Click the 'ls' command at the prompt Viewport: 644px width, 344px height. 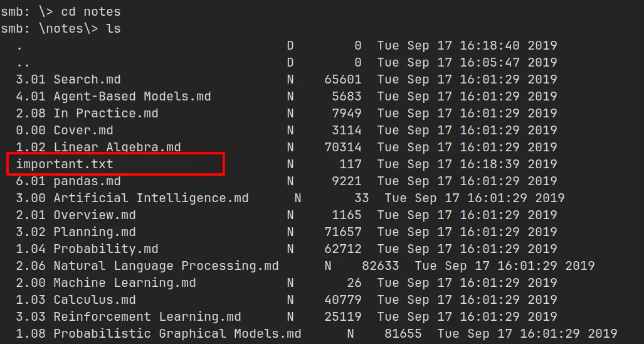click(x=113, y=29)
